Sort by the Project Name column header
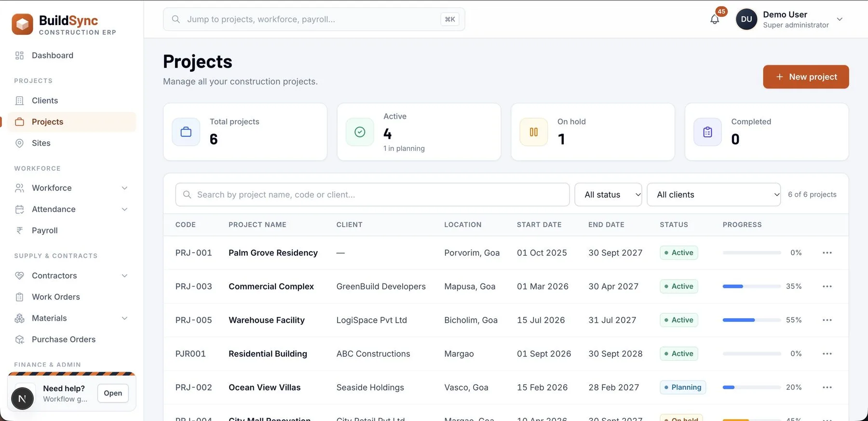Image resolution: width=868 pixels, height=421 pixels. tap(258, 225)
